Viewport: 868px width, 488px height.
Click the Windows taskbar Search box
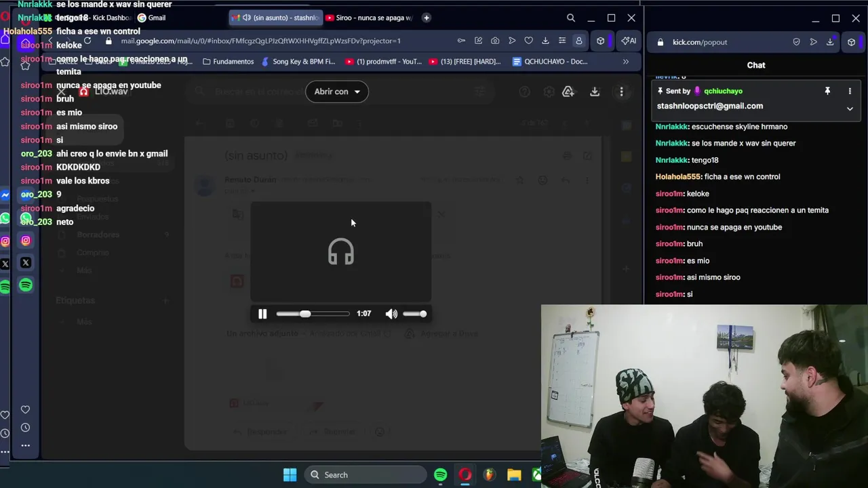pos(364,475)
